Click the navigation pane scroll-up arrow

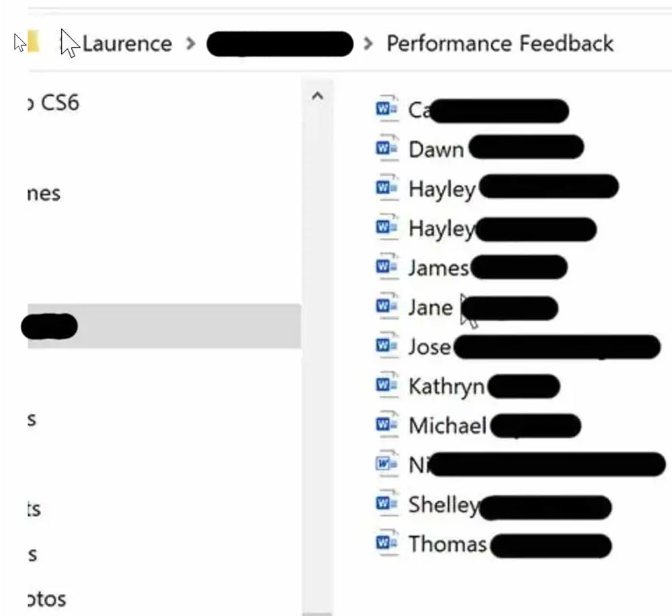(317, 97)
